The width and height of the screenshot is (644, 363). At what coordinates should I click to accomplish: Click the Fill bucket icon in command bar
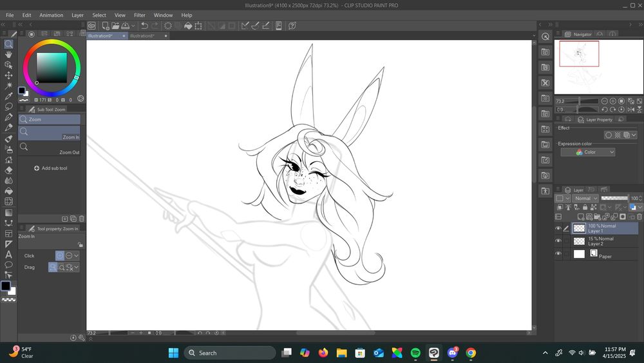point(188,26)
